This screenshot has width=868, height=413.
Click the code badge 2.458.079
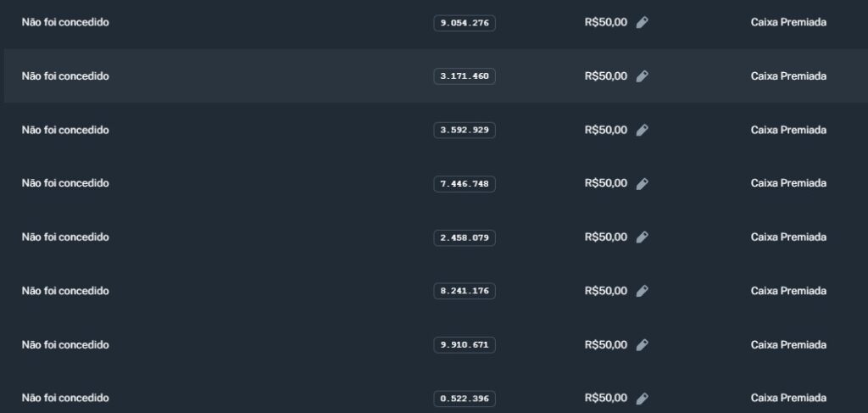tap(465, 237)
